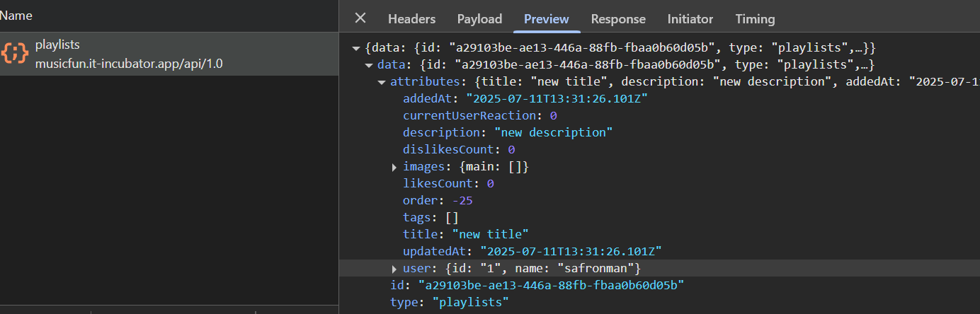Collapse the root JSON object arrow
980x314 pixels.
point(356,49)
